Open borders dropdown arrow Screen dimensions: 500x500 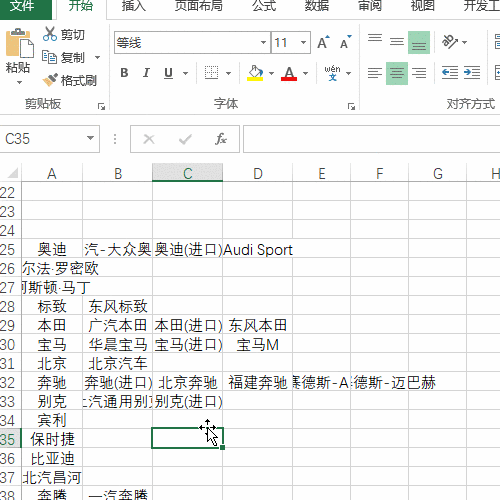(x=228, y=73)
